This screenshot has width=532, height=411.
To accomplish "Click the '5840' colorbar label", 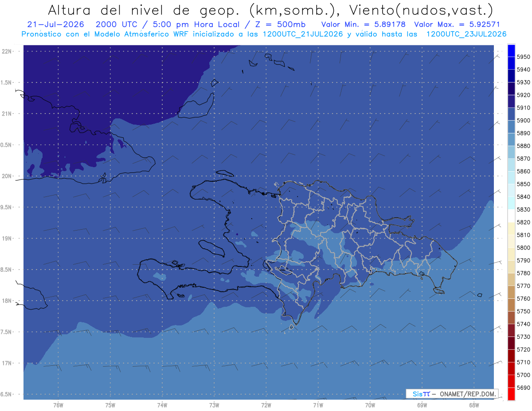I will pos(524,197).
